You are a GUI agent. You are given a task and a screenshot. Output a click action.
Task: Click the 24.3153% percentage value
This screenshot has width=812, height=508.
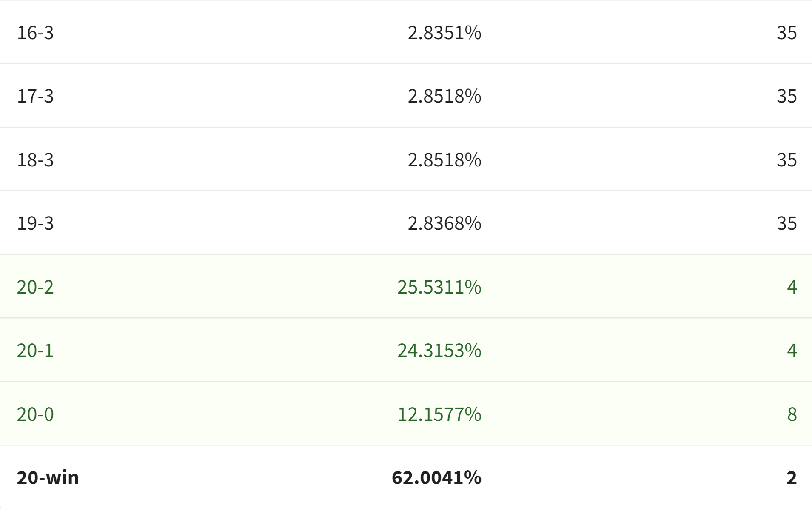coord(439,351)
